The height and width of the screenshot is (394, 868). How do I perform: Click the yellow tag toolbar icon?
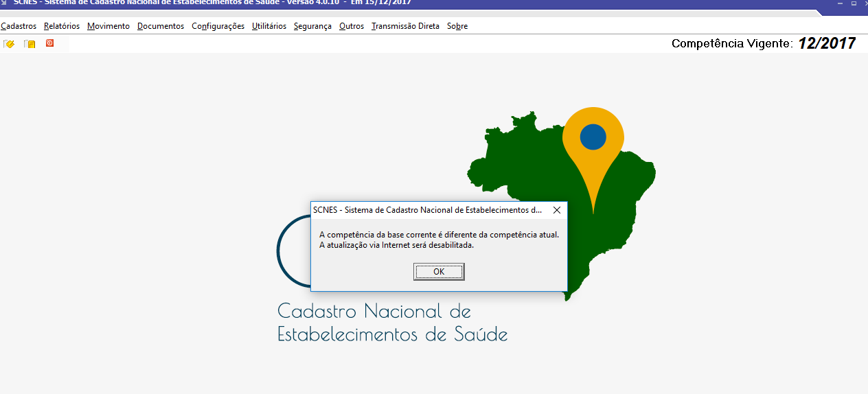[9, 44]
